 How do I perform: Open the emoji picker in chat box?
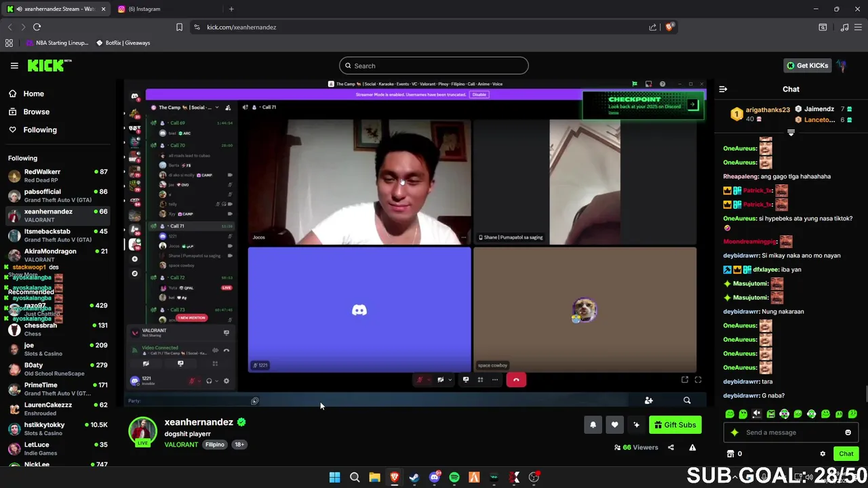coord(848,432)
